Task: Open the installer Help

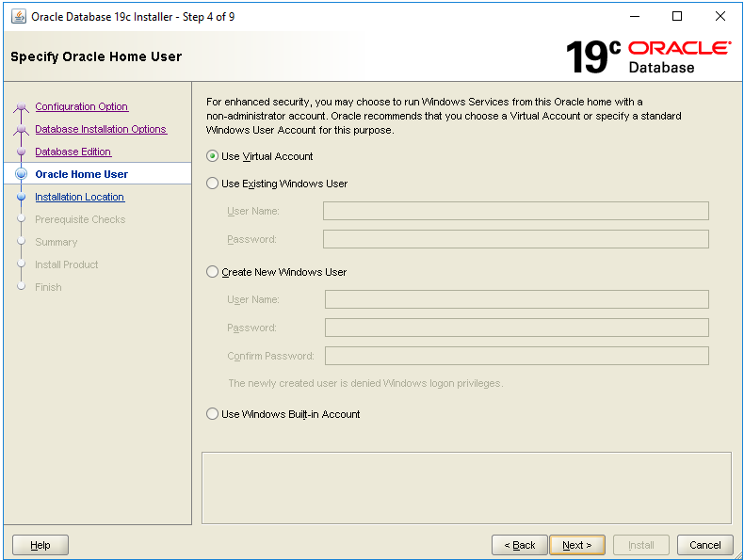Action: pos(40,545)
